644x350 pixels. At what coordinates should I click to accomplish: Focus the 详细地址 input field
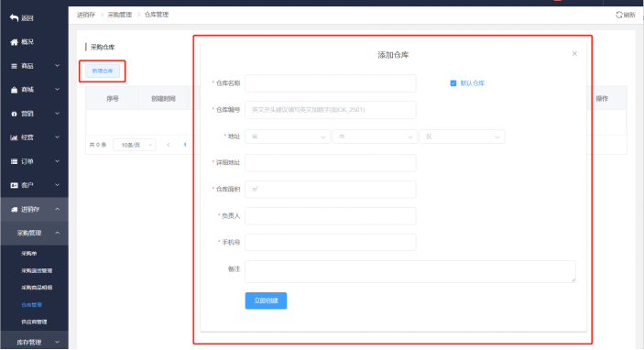click(x=331, y=163)
